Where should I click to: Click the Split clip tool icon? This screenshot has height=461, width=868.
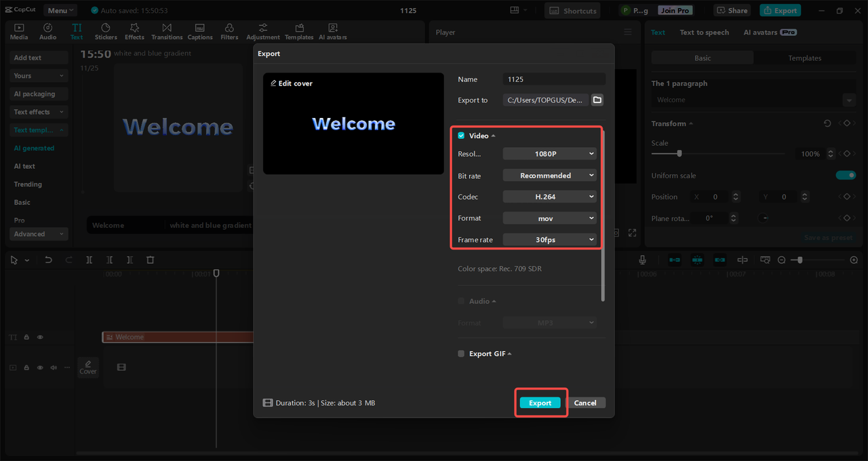(89, 260)
